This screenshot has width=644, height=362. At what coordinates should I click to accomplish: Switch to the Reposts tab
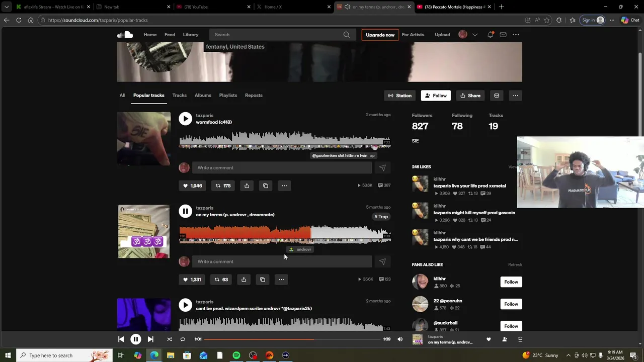click(254, 96)
